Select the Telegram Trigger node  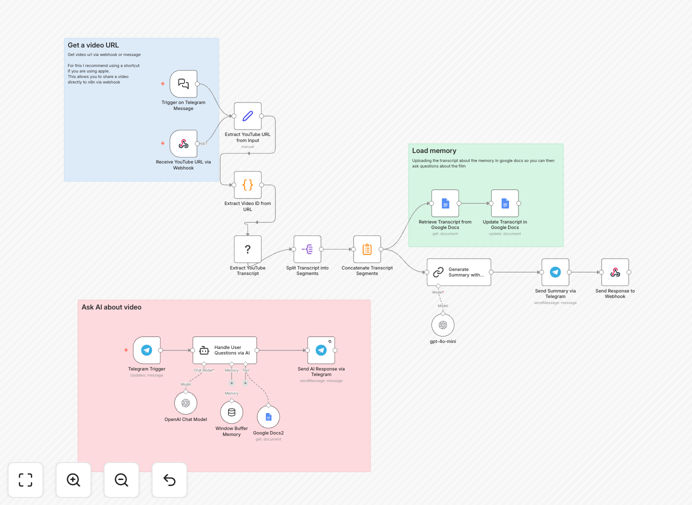[x=147, y=350]
